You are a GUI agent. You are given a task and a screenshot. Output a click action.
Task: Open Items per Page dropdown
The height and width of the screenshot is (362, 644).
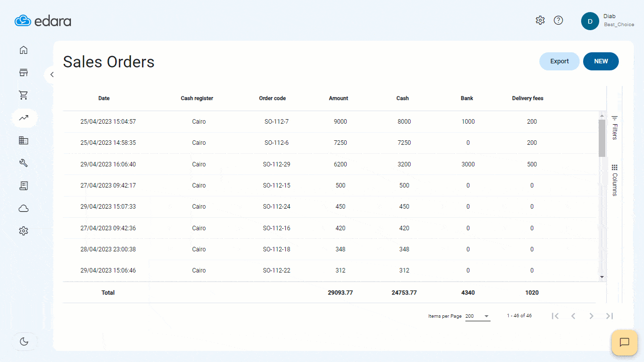pos(477,316)
